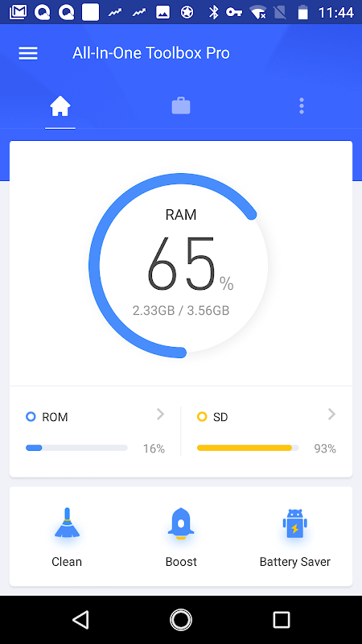362x644 pixels.
Task: Open the hamburger navigation menu
Action: pos(28,53)
